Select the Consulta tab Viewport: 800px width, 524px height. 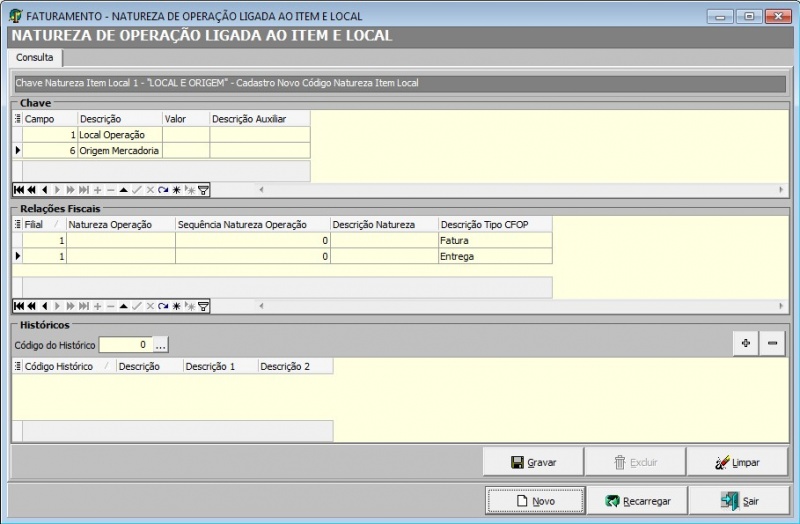tap(35, 57)
